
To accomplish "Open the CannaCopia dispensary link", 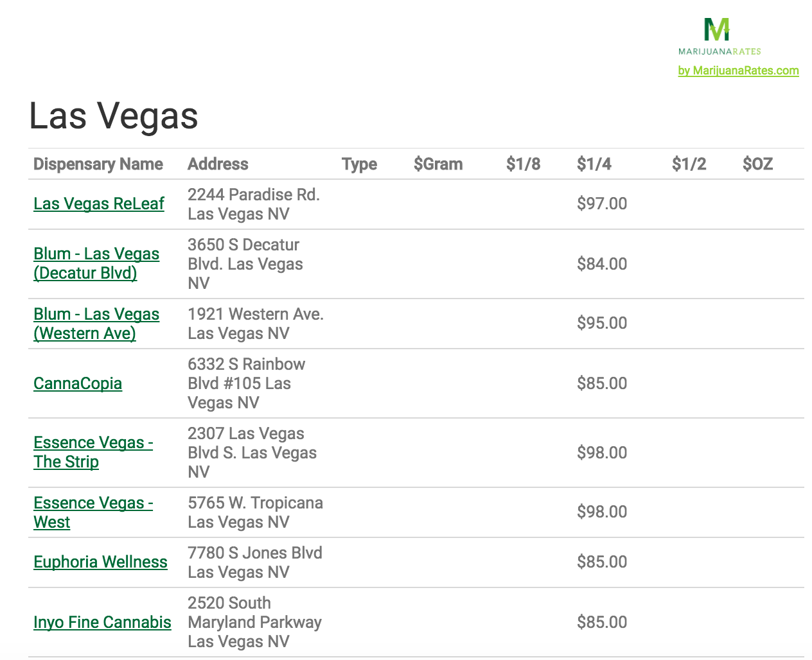I will 78,383.
